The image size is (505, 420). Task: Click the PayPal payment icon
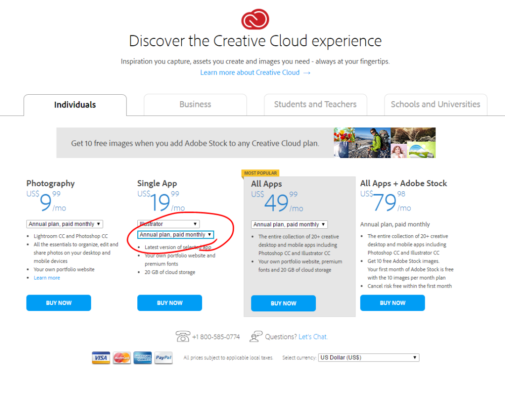tap(163, 357)
